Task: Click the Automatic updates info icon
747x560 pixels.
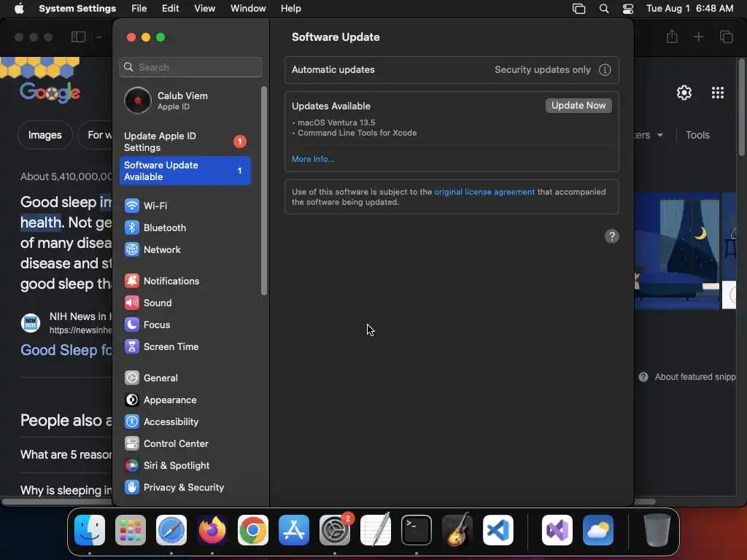Action: click(x=605, y=70)
